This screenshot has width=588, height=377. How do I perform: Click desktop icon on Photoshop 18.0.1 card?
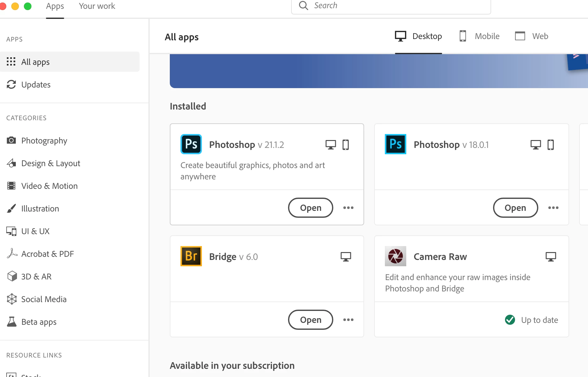pyautogui.click(x=536, y=145)
